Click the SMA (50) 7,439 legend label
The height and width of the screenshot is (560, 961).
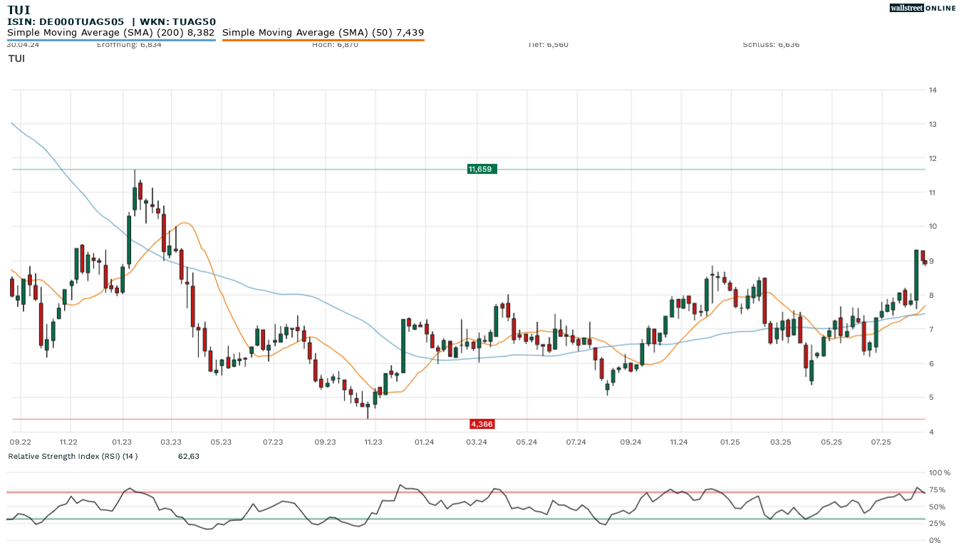[323, 32]
